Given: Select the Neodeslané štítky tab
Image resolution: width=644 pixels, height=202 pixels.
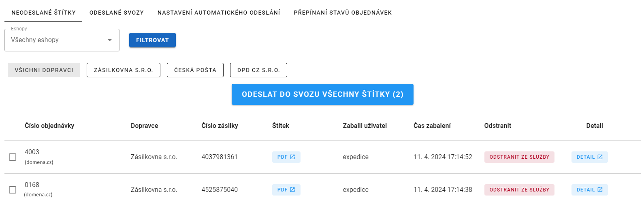Looking at the screenshot, I should tap(43, 13).
